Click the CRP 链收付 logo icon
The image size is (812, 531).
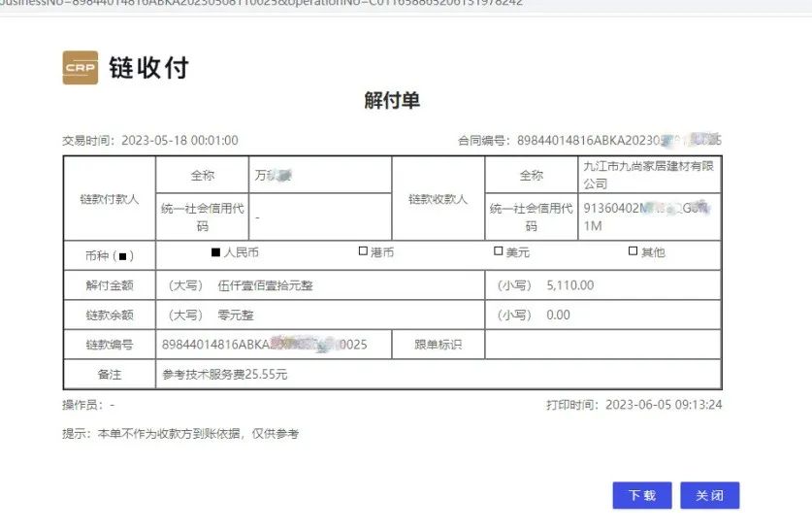pos(81,67)
